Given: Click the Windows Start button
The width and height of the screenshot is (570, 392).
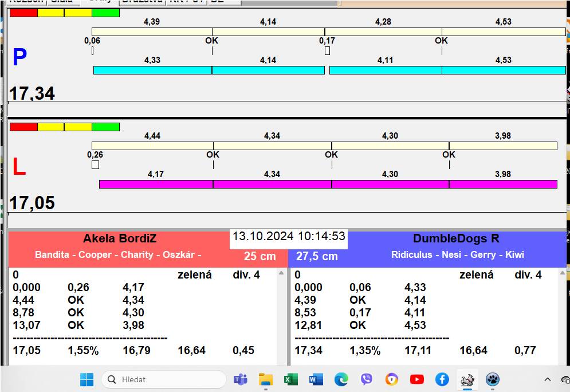Looking at the screenshot, I should click(x=87, y=379).
